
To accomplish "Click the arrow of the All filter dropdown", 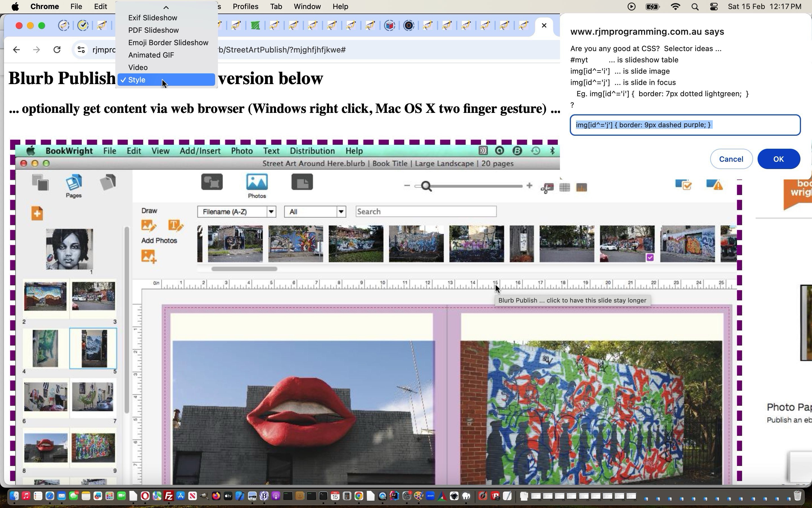I will pyautogui.click(x=341, y=212).
